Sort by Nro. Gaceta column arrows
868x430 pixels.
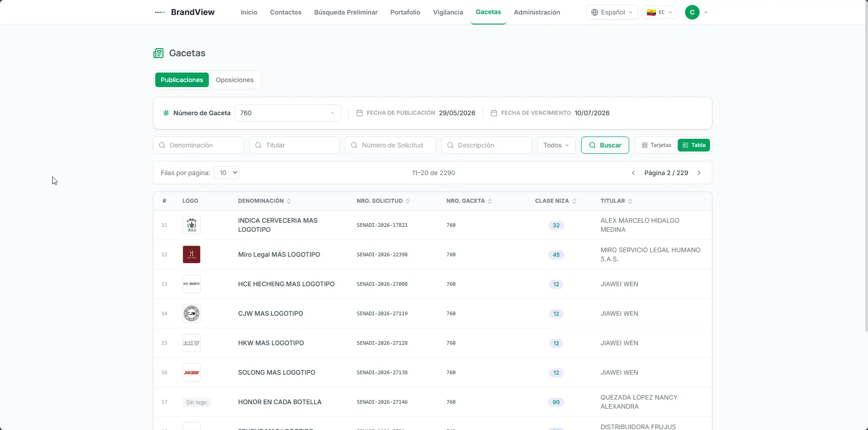pos(490,201)
